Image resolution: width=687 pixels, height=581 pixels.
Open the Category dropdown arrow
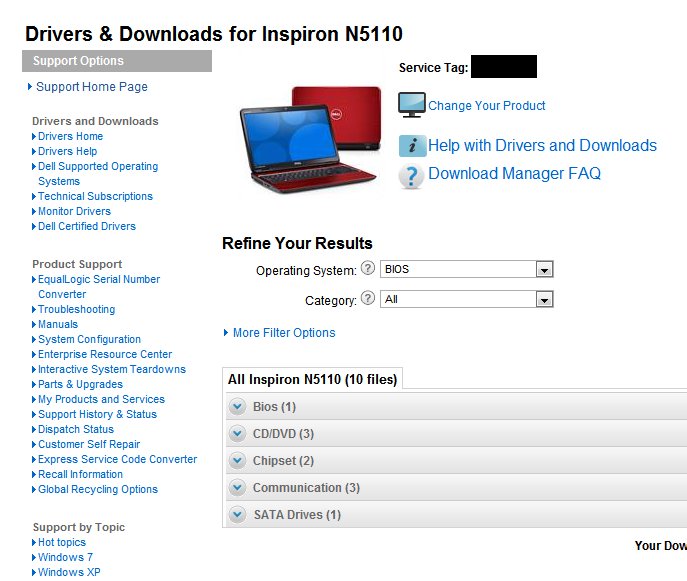point(544,300)
